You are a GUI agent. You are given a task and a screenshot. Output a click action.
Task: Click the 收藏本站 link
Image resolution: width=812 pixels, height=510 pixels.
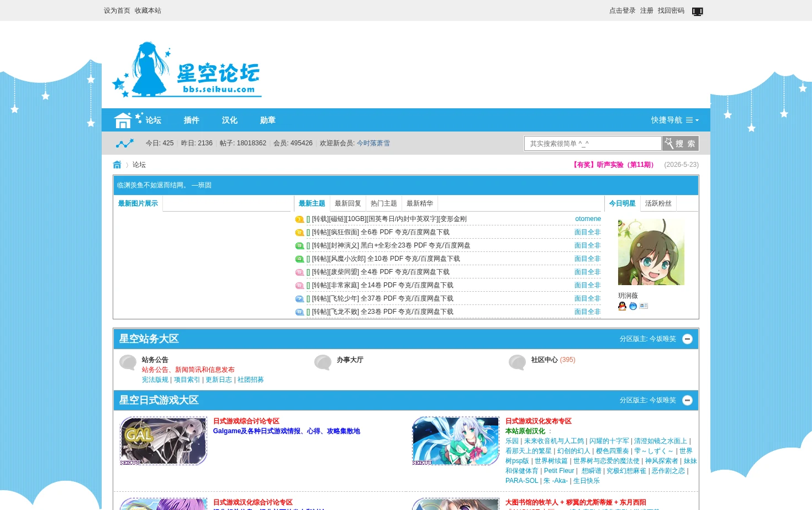(x=148, y=10)
